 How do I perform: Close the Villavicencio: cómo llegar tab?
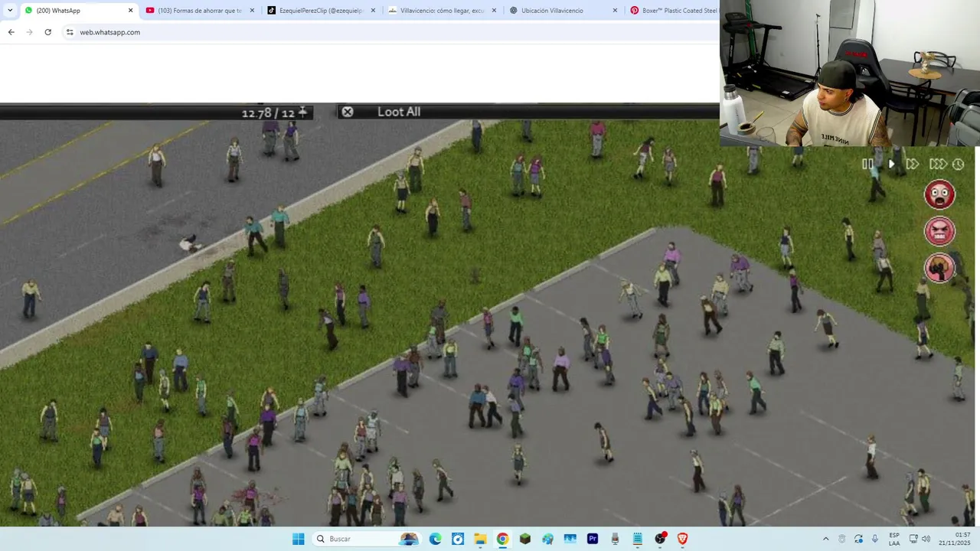(494, 11)
